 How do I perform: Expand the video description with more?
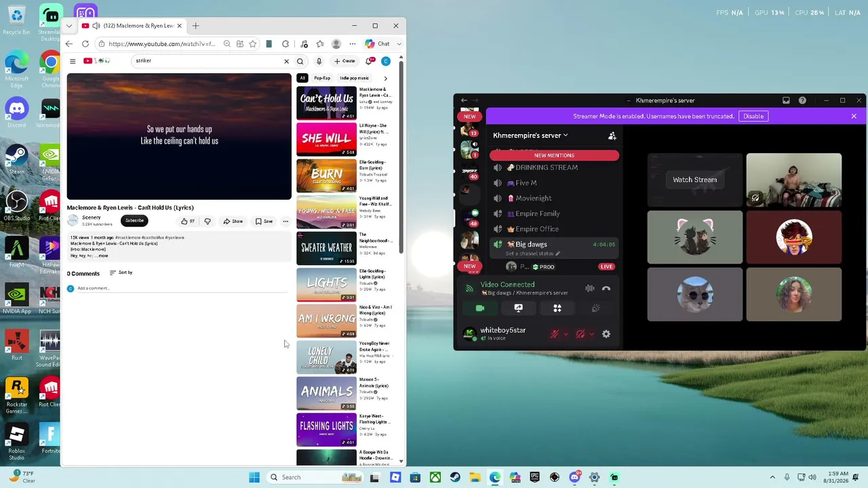(103, 256)
